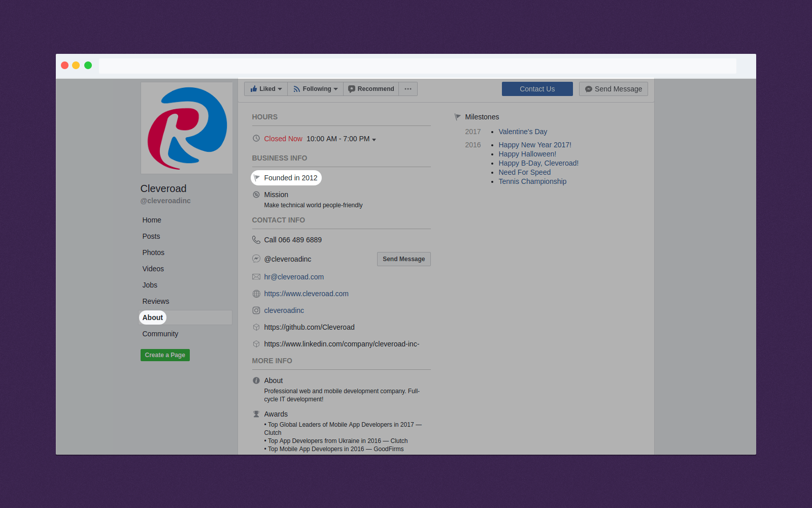Click Send Message button in Contact Info
Image resolution: width=812 pixels, height=508 pixels.
[403, 259]
